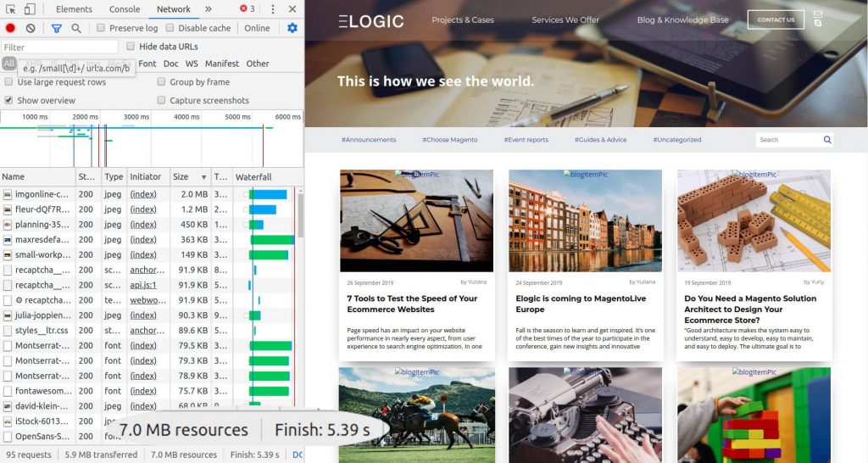The image size is (868, 463).
Task: Open #Guides & Advice category link
Action: click(601, 140)
